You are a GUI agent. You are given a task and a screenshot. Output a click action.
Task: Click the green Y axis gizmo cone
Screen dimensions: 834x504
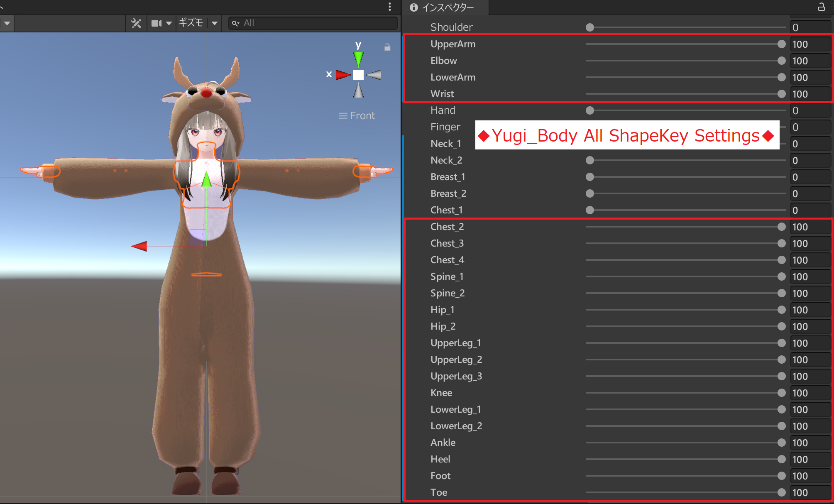[358, 59]
